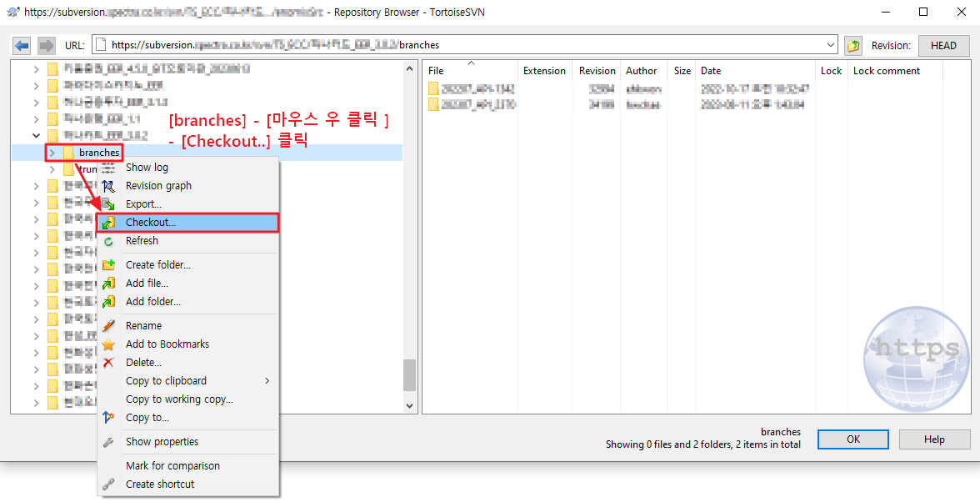Click the first folder icon in file list
Viewport: 980px width, 502px height.
click(433, 88)
